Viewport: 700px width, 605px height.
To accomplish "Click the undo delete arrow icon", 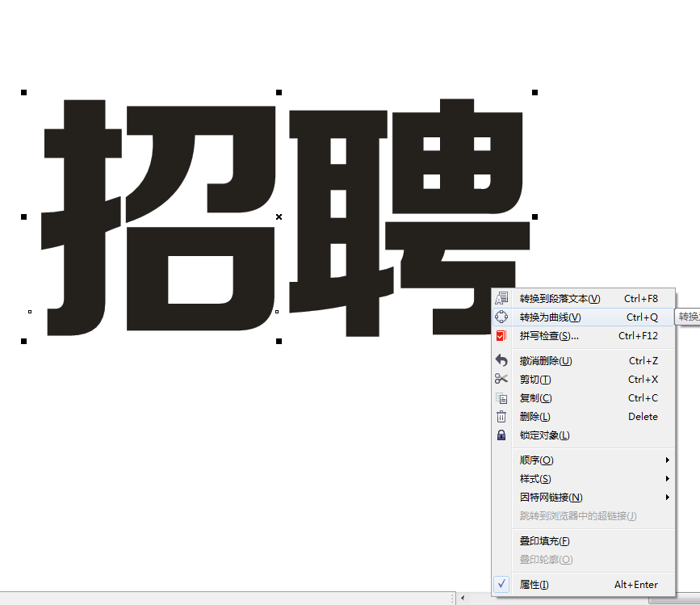I will point(502,360).
